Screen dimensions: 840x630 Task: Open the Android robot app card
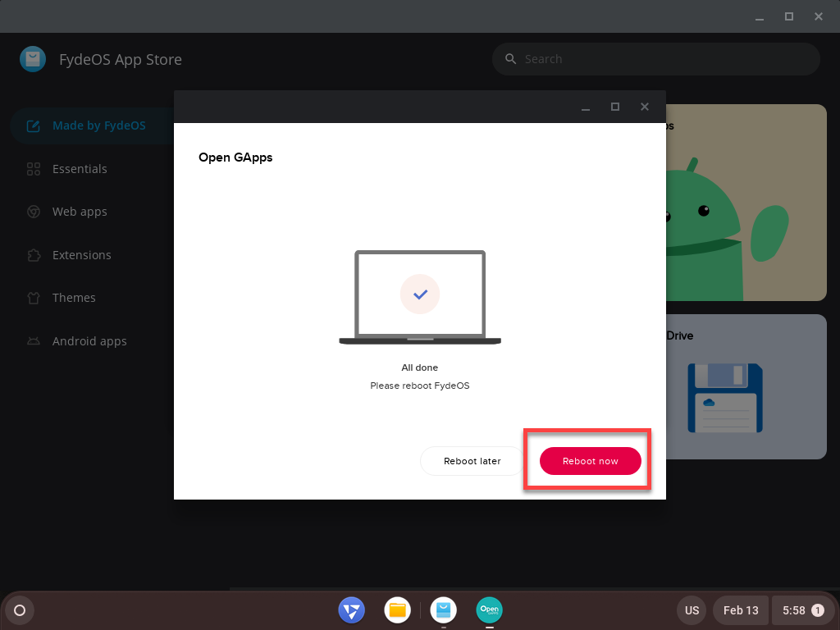tap(746, 203)
